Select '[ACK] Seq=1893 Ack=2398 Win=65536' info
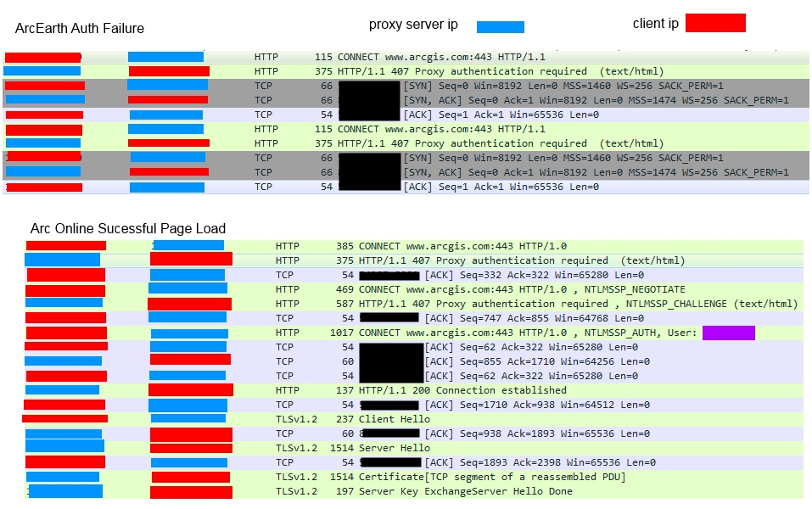 [x=540, y=463]
